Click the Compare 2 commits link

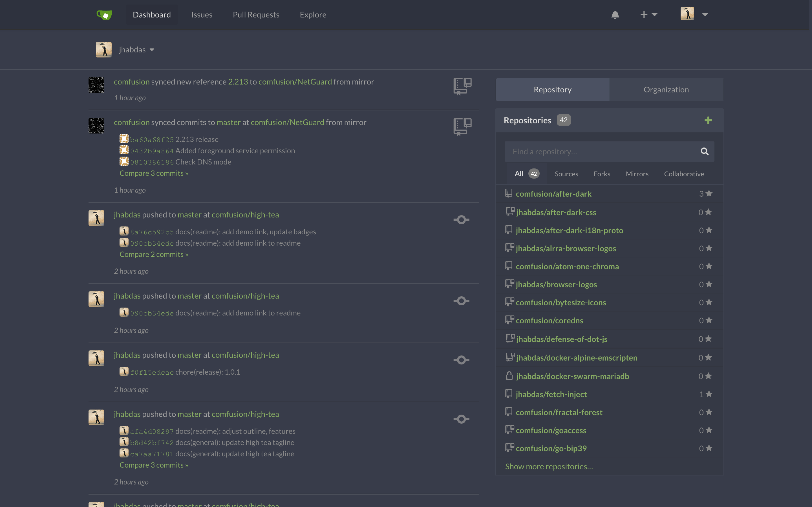coord(154,254)
